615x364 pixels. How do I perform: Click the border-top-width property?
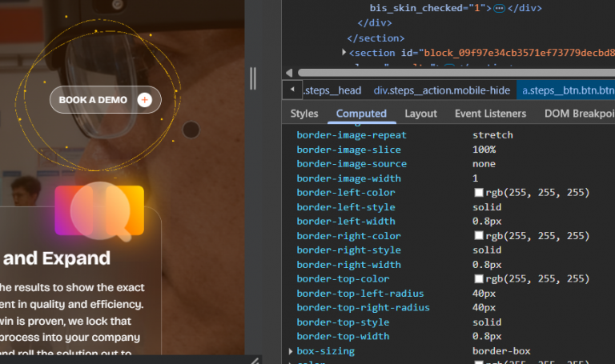(x=343, y=336)
